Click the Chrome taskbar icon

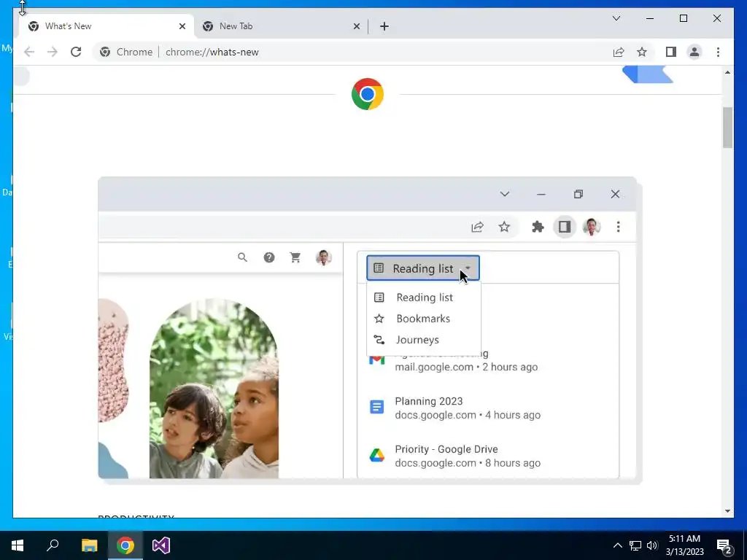click(125, 545)
